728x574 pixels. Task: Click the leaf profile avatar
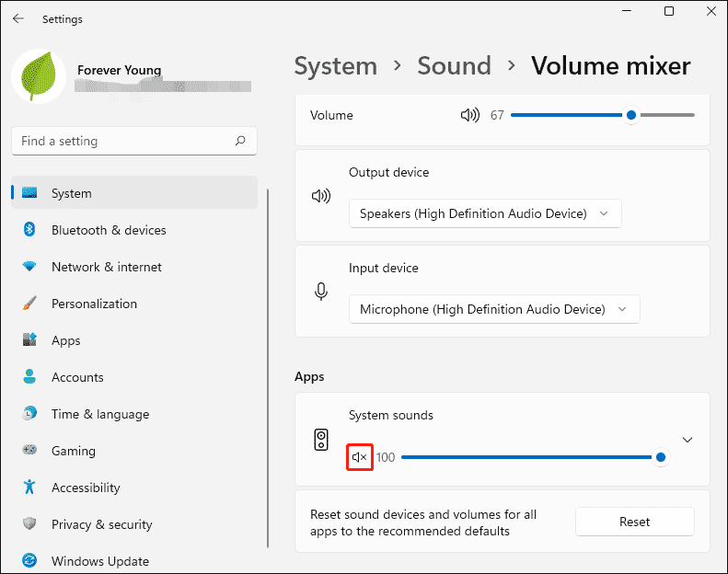[39, 76]
